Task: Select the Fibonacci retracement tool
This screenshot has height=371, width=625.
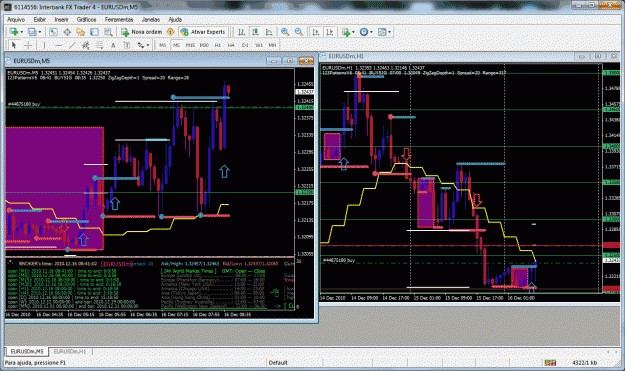Action: pos(99,45)
